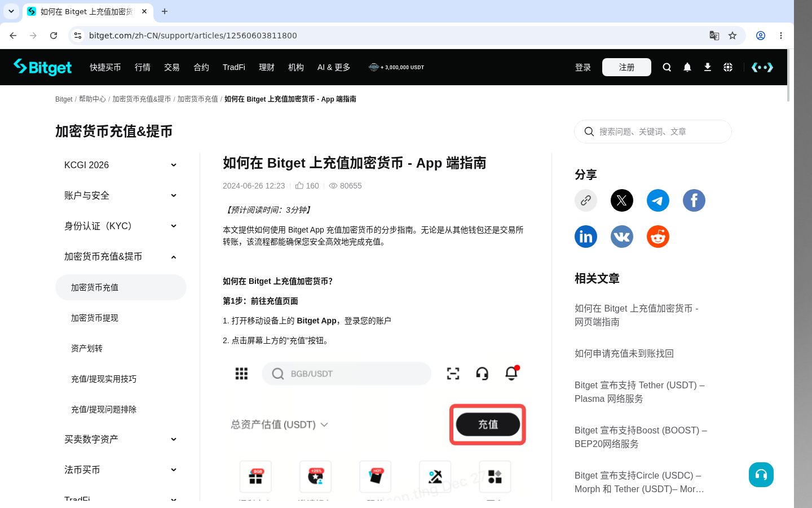This screenshot has width=812, height=508.
Task: Select 充值/提现实用技巧 in sidebar
Action: click(121, 379)
